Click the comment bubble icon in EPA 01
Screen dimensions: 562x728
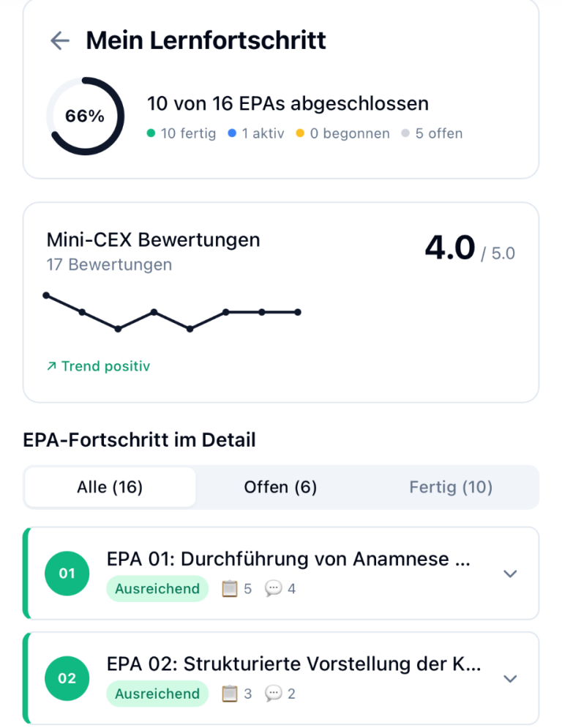[x=274, y=589]
